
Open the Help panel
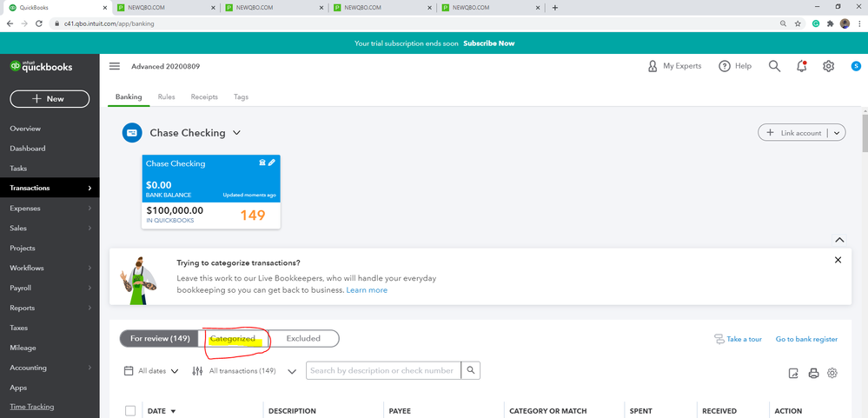(735, 66)
